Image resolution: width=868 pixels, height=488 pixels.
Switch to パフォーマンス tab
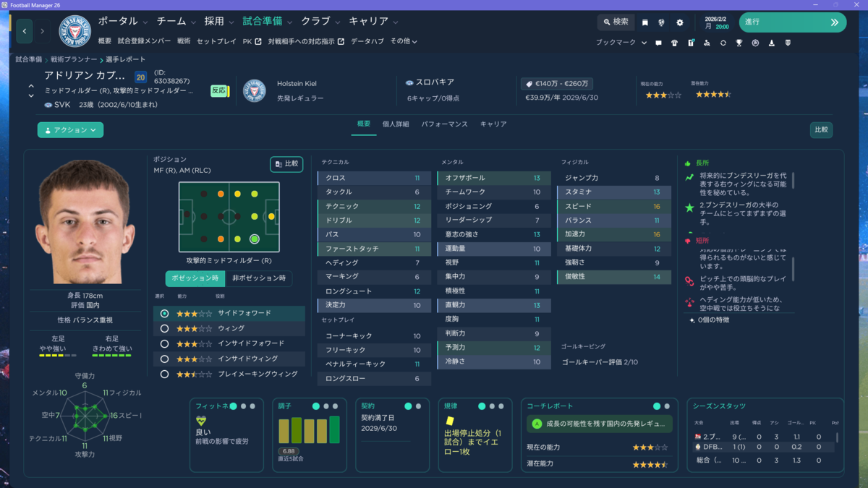point(444,124)
